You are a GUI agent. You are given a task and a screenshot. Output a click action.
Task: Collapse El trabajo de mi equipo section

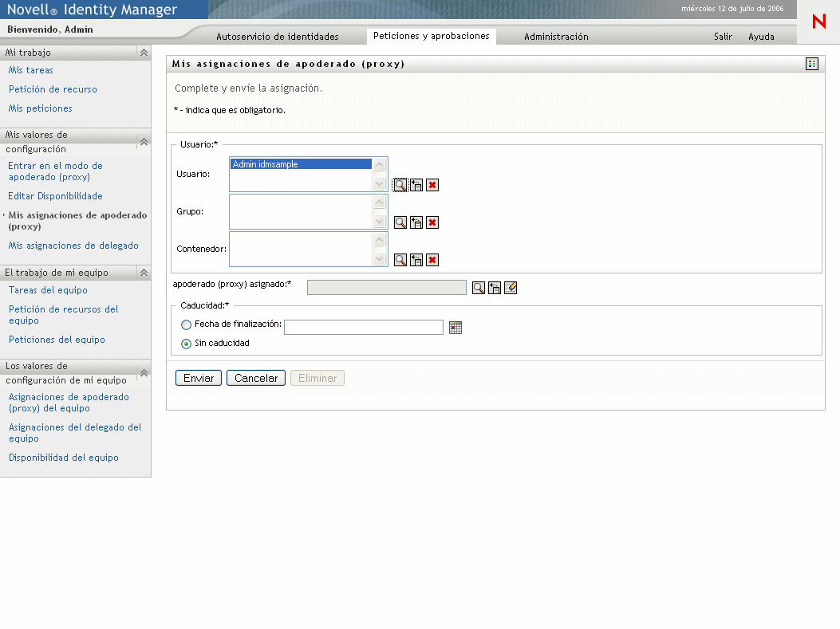[144, 273]
